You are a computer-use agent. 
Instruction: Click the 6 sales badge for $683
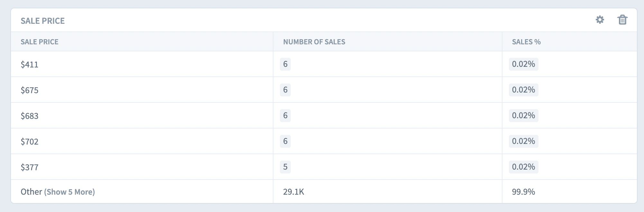pyautogui.click(x=285, y=115)
